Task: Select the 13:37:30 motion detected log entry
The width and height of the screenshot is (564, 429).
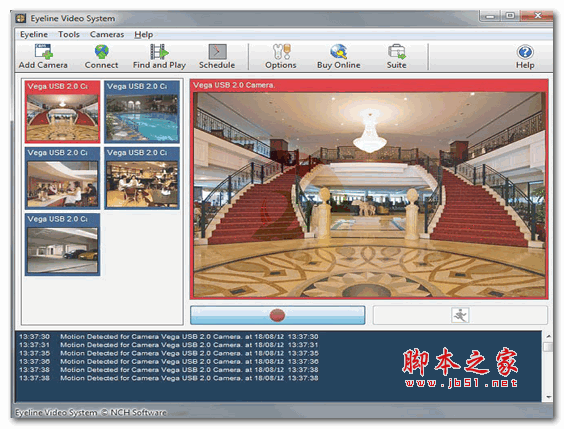Action: pyautogui.click(x=169, y=337)
